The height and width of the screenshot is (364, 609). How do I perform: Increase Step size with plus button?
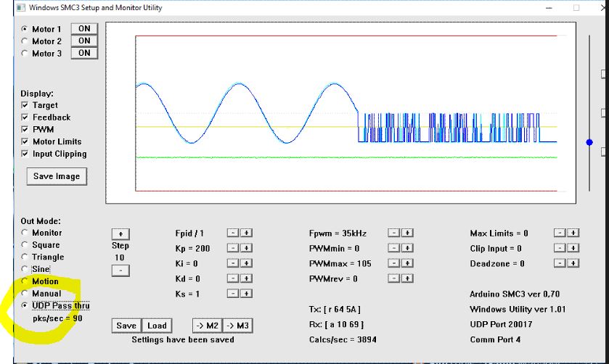tap(120, 234)
